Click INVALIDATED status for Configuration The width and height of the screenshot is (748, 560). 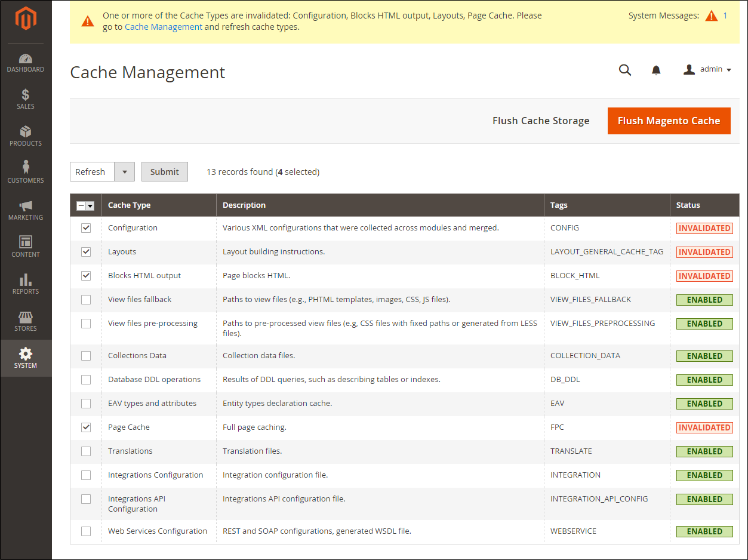704,228
